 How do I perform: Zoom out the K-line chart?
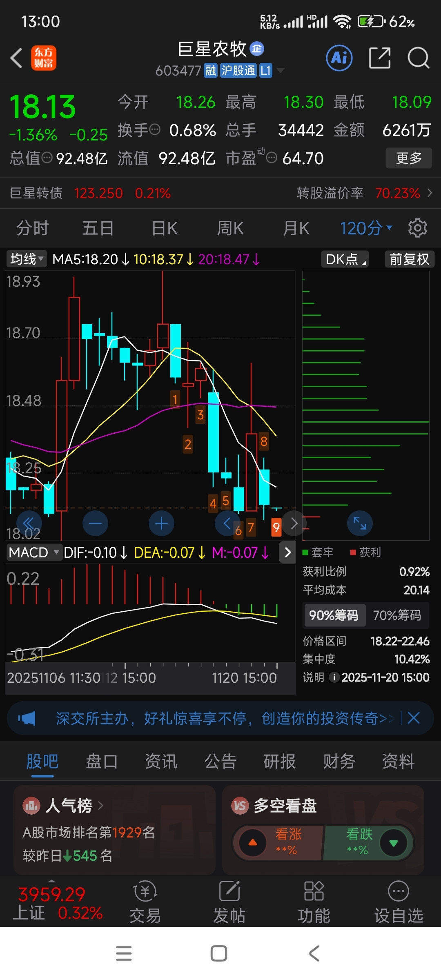[95, 523]
